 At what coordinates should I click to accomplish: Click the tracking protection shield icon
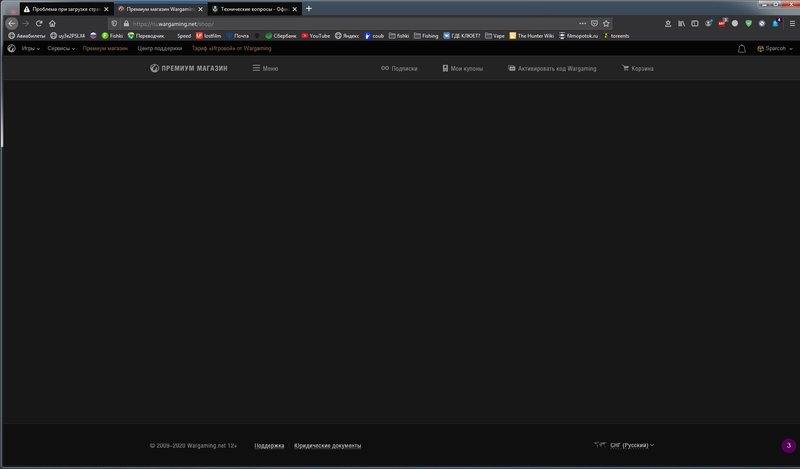click(114, 23)
